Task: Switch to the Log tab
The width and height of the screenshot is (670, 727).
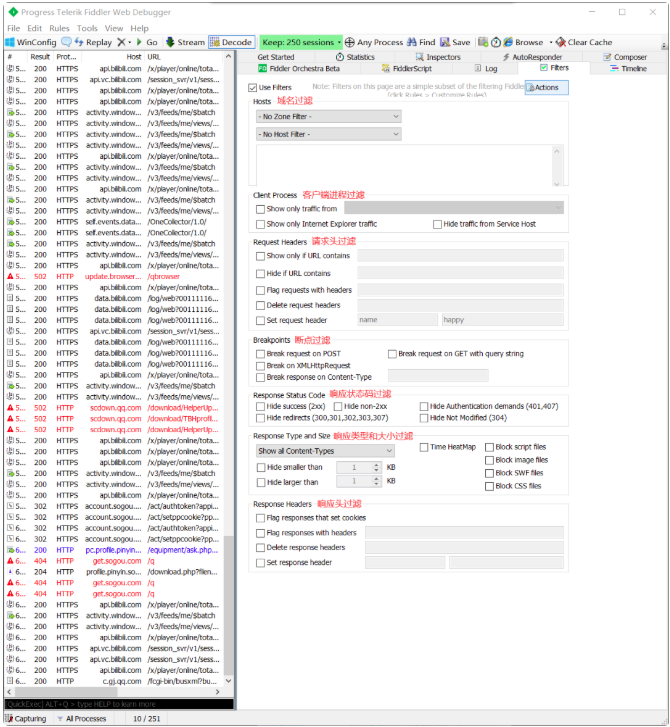Action: 486,69
